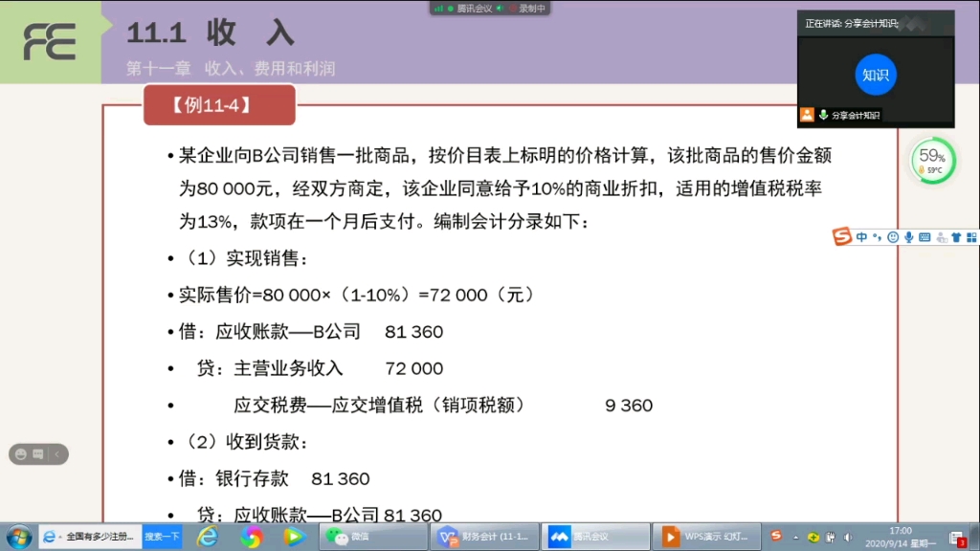Open the Sogou toolbox grid menu
Viewport: 980px width, 551px height.
tap(972, 237)
